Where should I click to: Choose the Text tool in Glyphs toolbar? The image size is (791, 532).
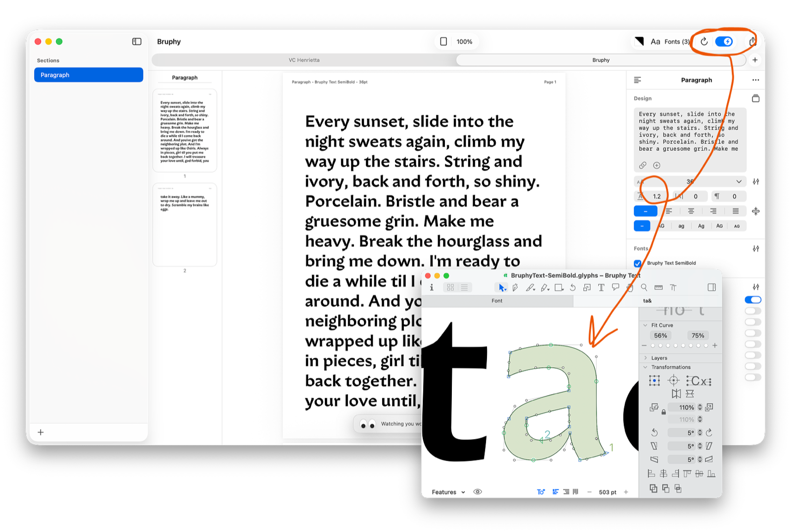coord(601,287)
